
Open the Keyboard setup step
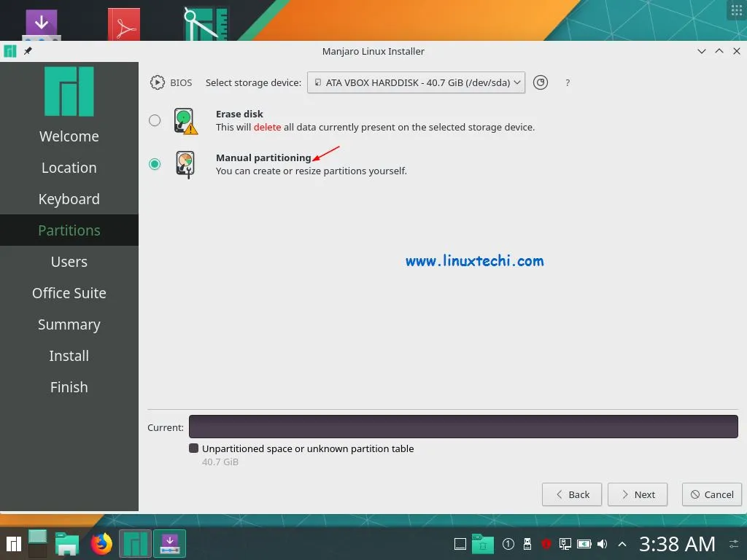pyautogui.click(x=69, y=198)
